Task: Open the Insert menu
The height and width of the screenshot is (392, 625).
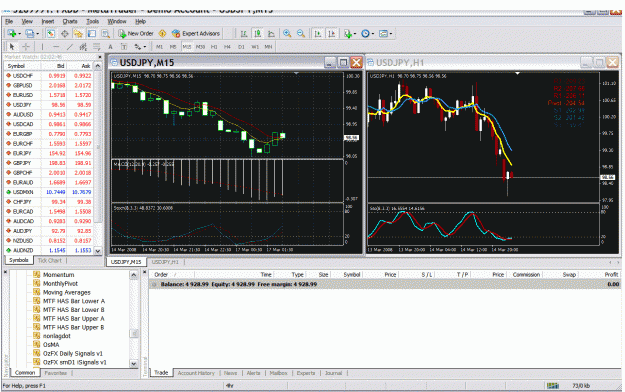Action: tap(48, 21)
